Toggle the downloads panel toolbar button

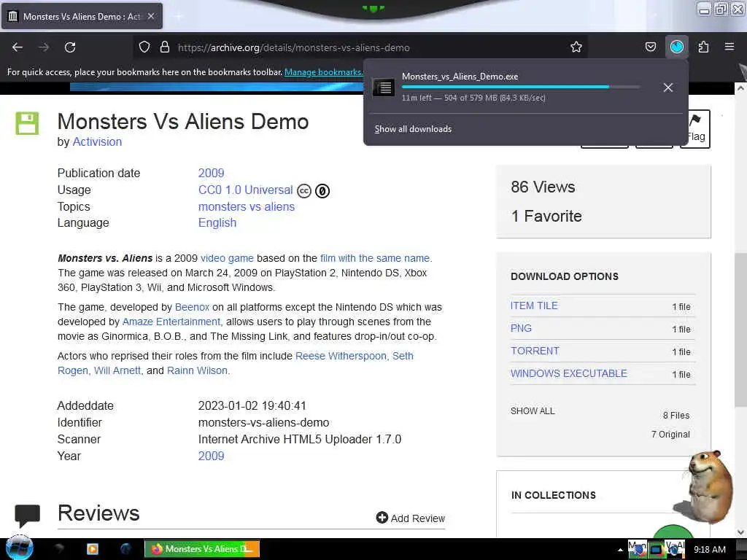[x=676, y=47]
